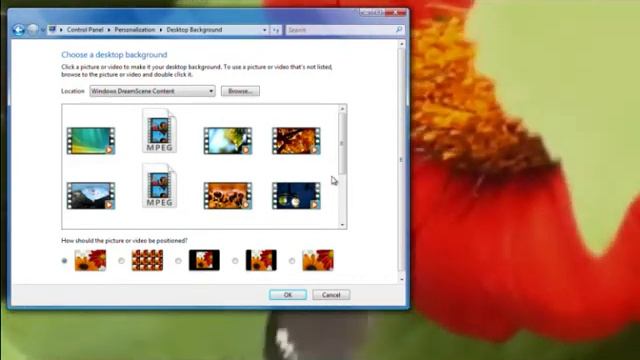This screenshot has width=640, height=360.
Task: Click the window scroll down arrow
Action: tap(402, 279)
